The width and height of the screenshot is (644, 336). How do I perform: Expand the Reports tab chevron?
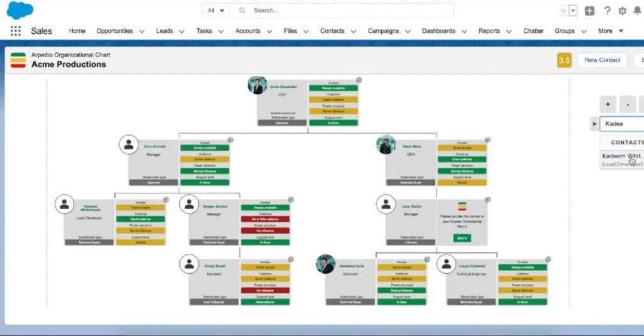pyautogui.click(x=508, y=31)
